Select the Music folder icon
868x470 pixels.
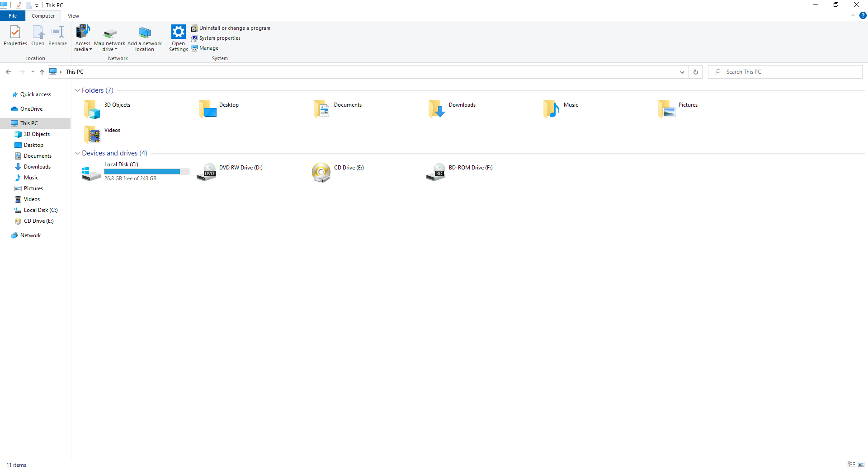point(552,109)
